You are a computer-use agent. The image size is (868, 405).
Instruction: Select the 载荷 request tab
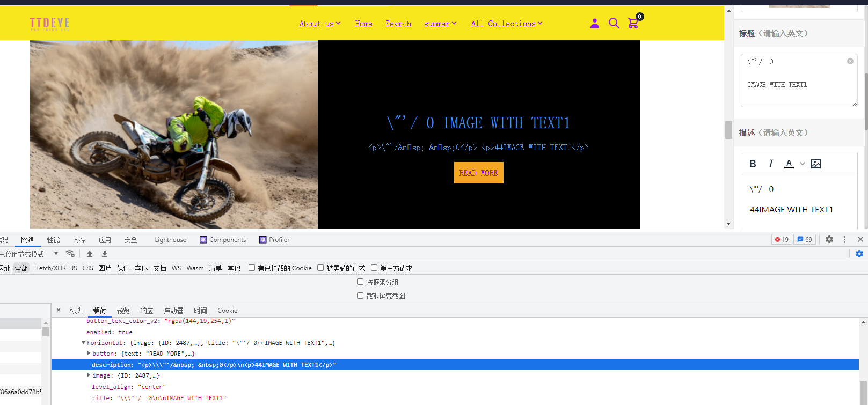99,311
